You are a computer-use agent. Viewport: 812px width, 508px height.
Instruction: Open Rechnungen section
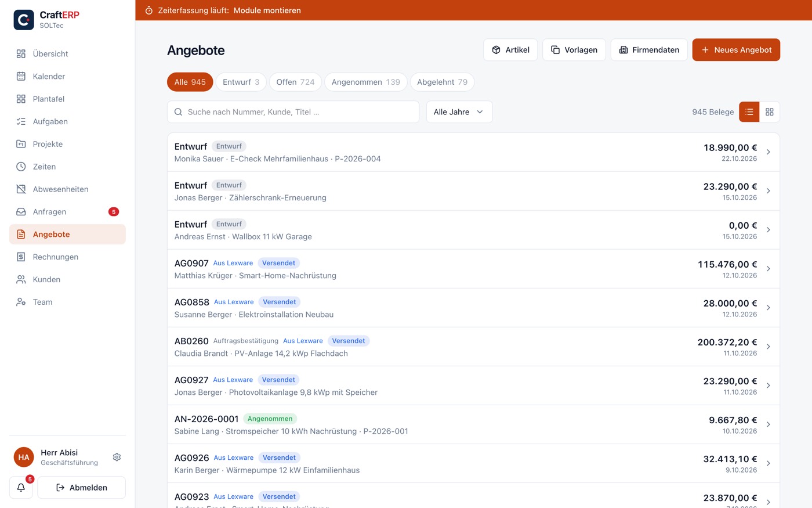(67, 257)
